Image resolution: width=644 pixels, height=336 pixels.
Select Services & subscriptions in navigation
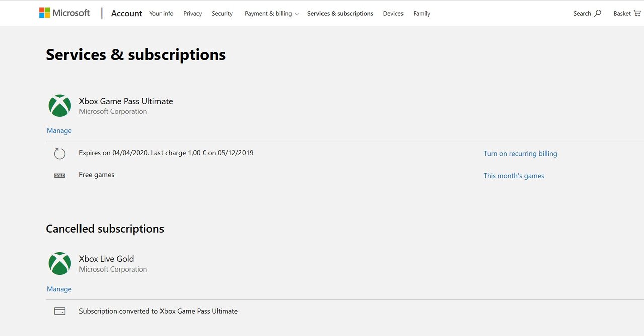340,14
